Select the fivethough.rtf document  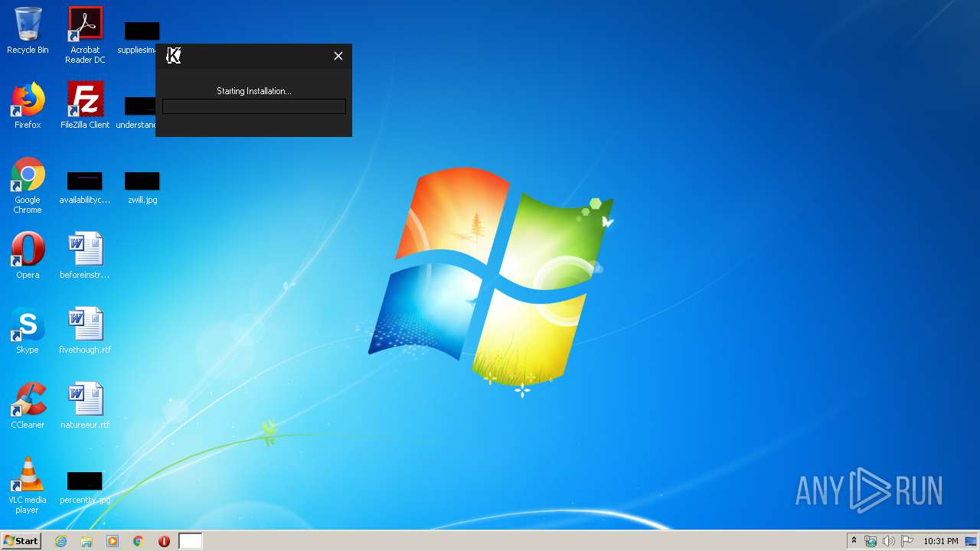pos(85,331)
